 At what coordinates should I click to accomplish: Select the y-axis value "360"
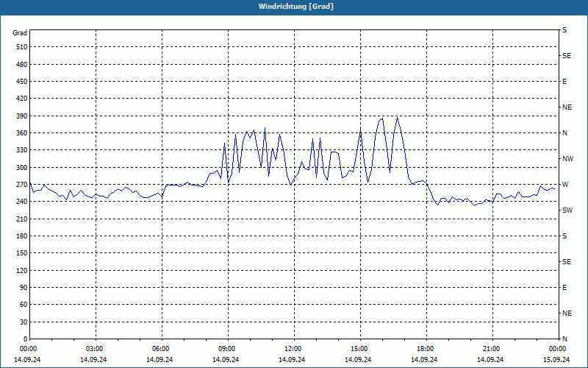pyautogui.click(x=22, y=133)
